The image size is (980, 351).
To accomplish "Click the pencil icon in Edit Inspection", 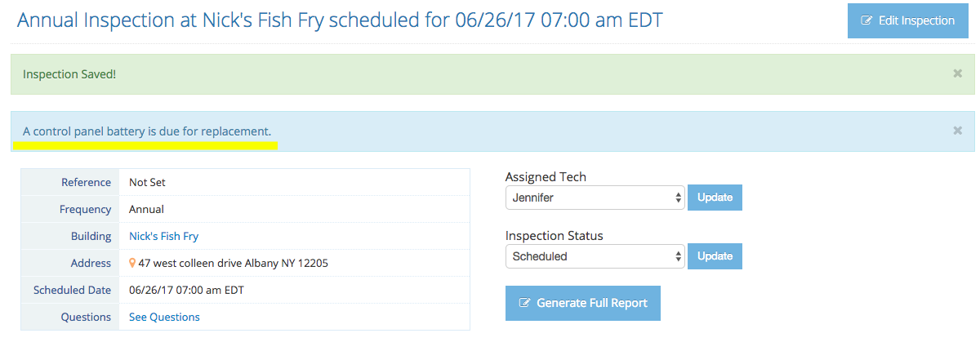I will (867, 21).
